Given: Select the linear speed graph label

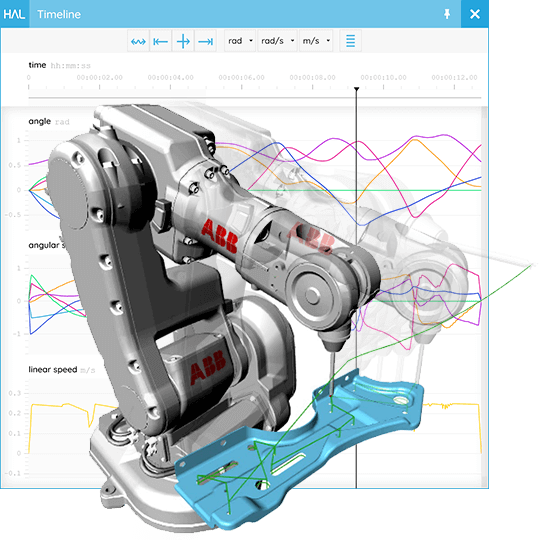Looking at the screenshot, I should pyautogui.click(x=53, y=370).
